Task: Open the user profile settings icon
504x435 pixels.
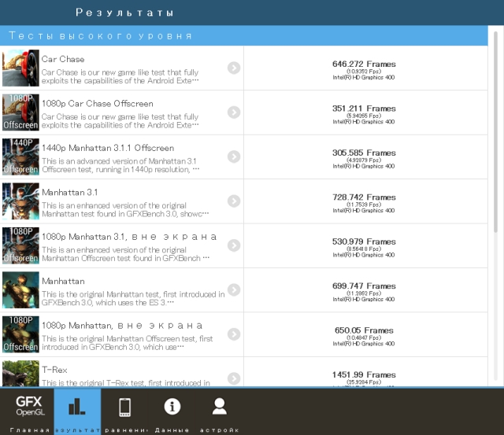Action: [220, 407]
